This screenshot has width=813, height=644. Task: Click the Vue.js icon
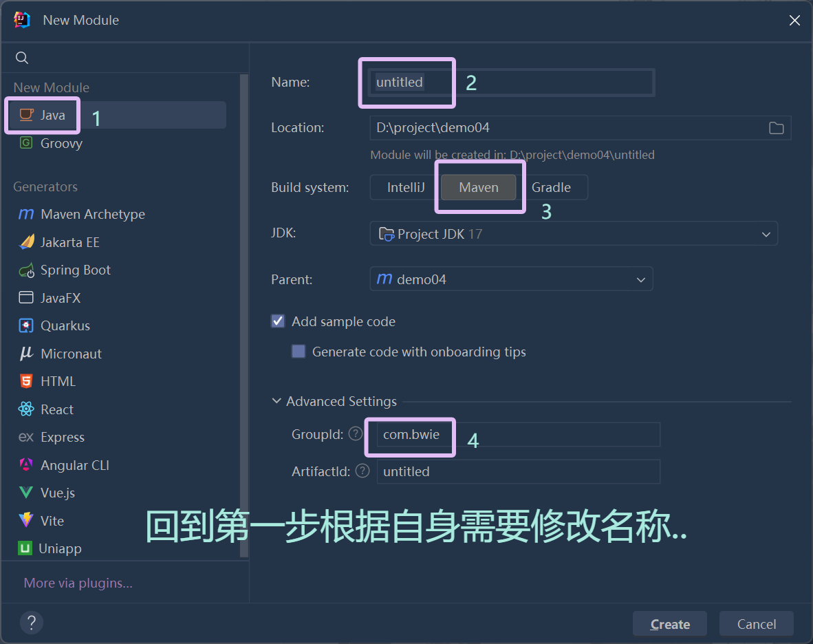point(26,493)
